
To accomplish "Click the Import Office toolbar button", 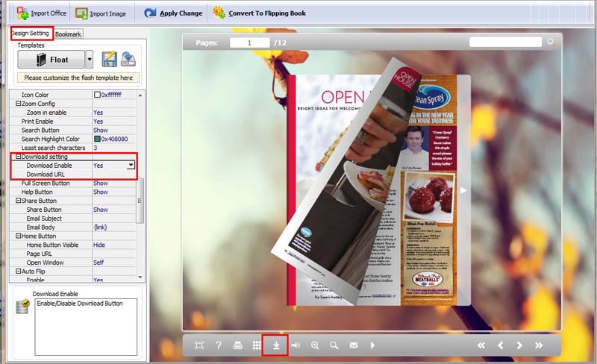I will point(42,13).
